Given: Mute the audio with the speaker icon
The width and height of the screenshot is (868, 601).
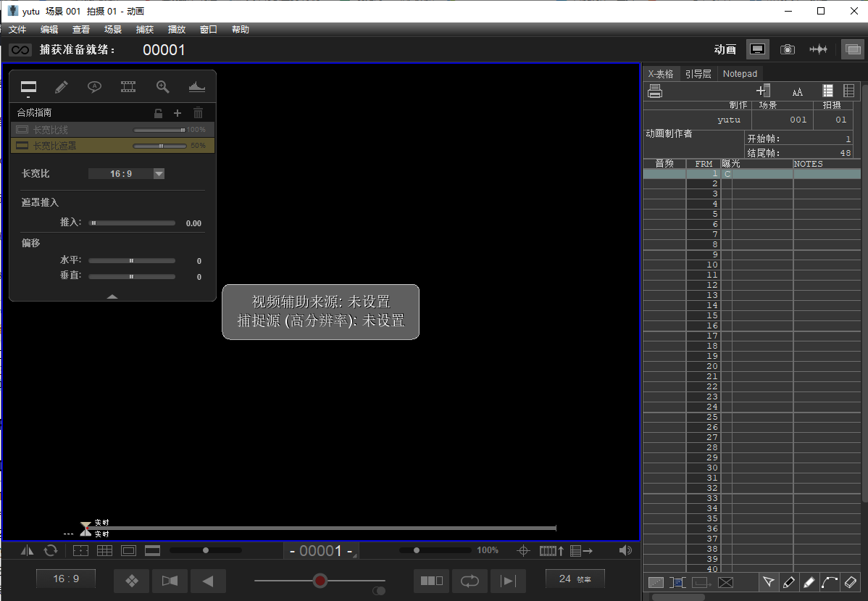Looking at the screenshot, I should pos(625,550).
